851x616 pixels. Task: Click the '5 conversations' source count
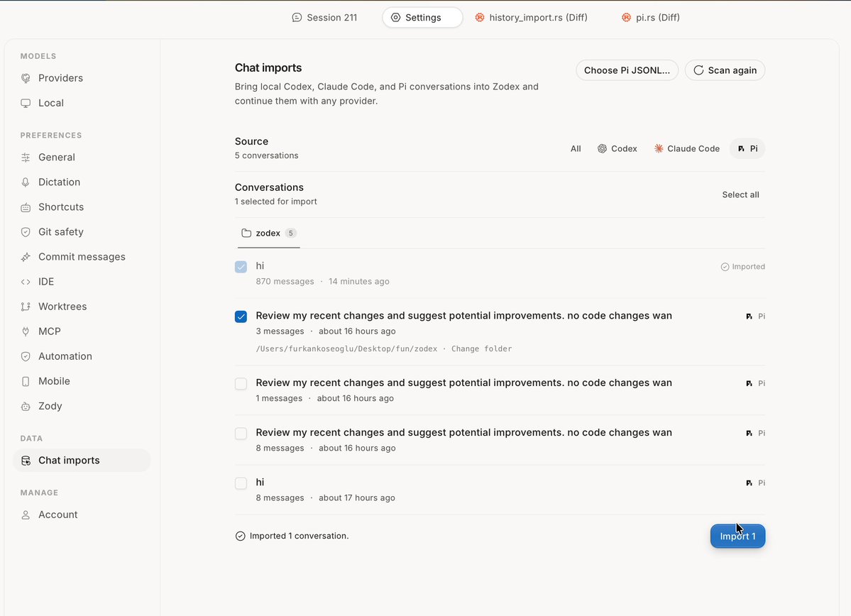coord(266,155)
